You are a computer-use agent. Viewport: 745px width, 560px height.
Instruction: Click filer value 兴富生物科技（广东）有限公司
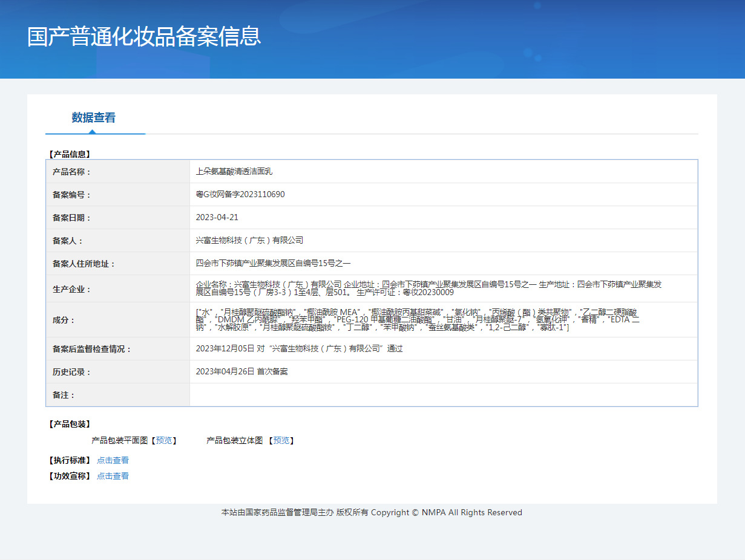pos(249,240)
